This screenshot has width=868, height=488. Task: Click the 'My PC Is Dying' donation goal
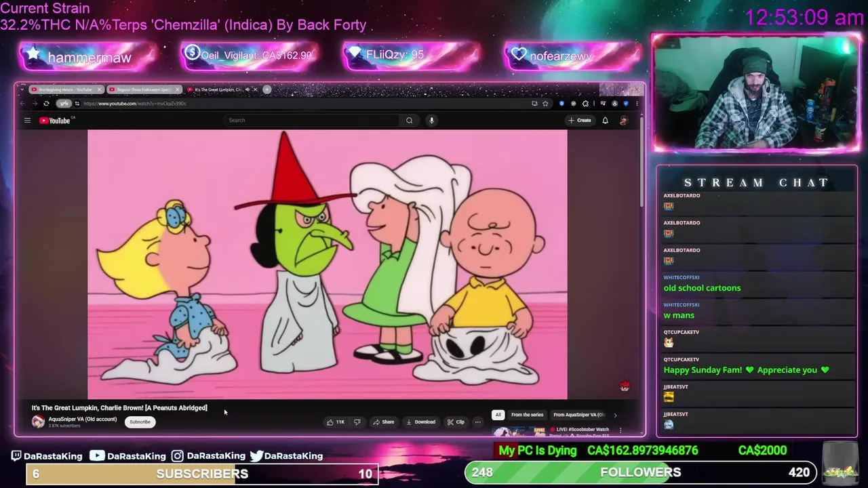click(x=643, y=451)
